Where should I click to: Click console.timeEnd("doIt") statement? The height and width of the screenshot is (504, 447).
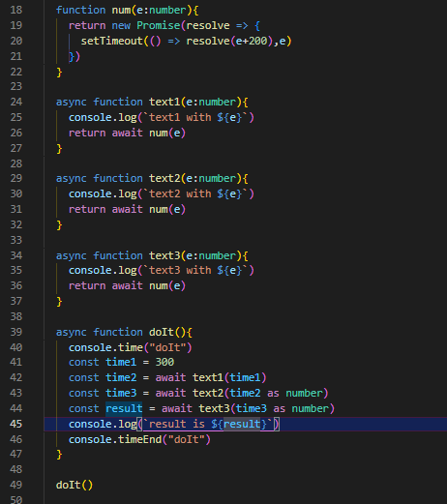139,439
